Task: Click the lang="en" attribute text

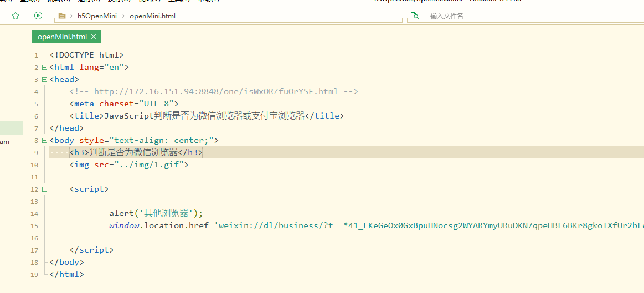Action: tap(102, 67)
